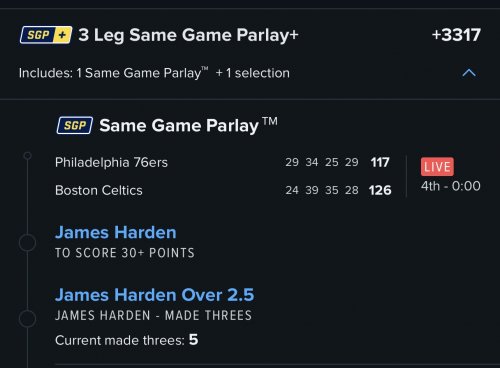The image size is (500, 368).
Task: Collapse the parlay details chevron
Action: (469, 73)
